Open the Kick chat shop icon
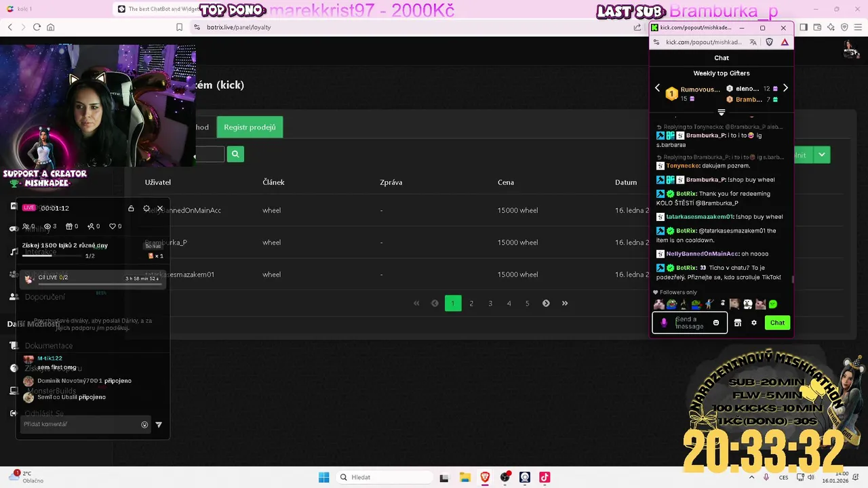 738,323
